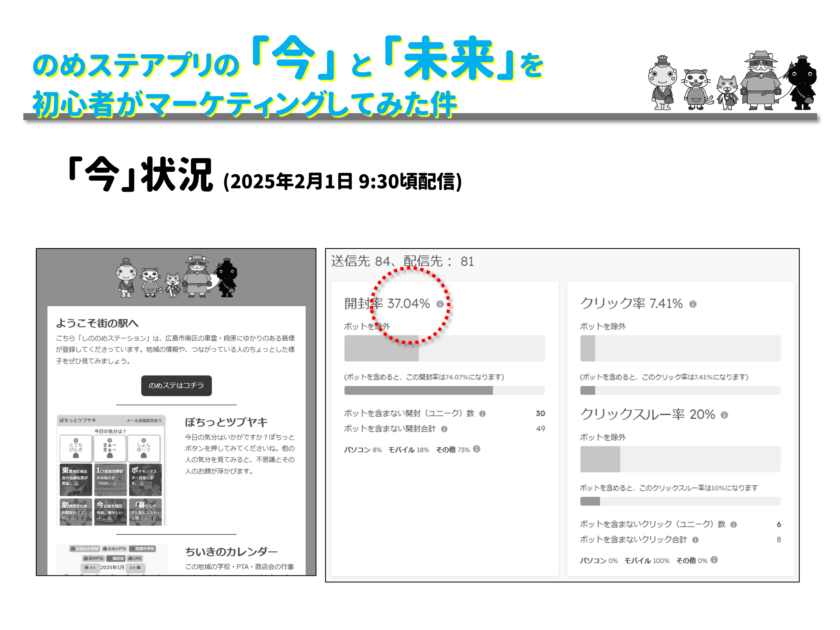840x630 pixels.
Task: Click the unique clicks value 6
Action: [x=778, y=524]
